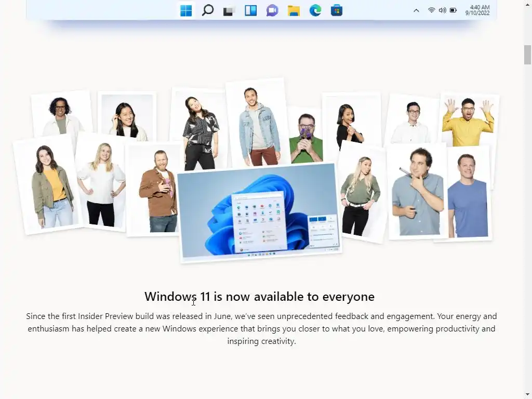This screenshot has width=532, height=399.
Task: Click the battery tray icon
Action: point(453,10)
